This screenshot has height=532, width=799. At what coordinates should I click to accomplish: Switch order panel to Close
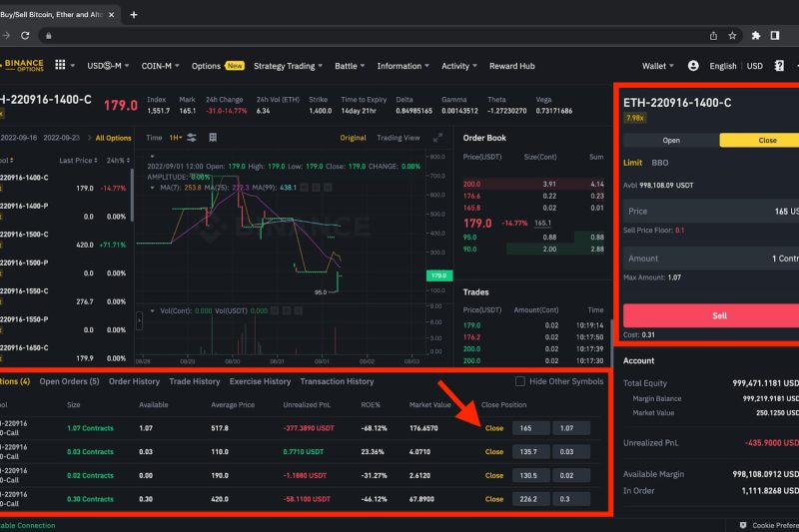759,140
